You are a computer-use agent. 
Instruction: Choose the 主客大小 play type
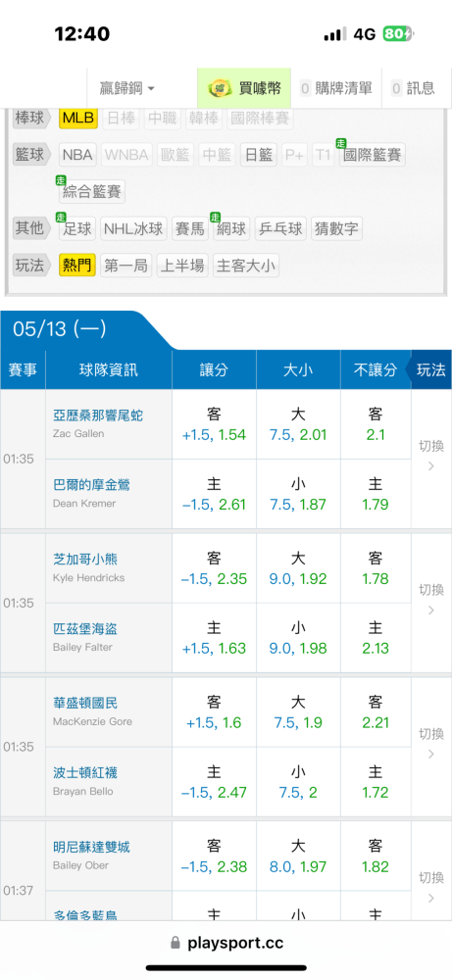pos(246,266)
